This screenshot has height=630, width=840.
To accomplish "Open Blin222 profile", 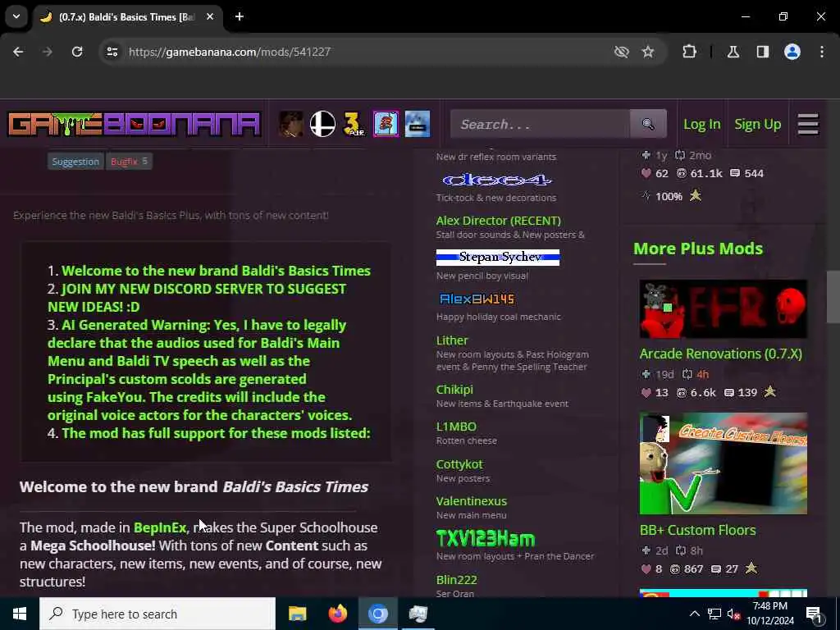I will (x=456, y=580).
